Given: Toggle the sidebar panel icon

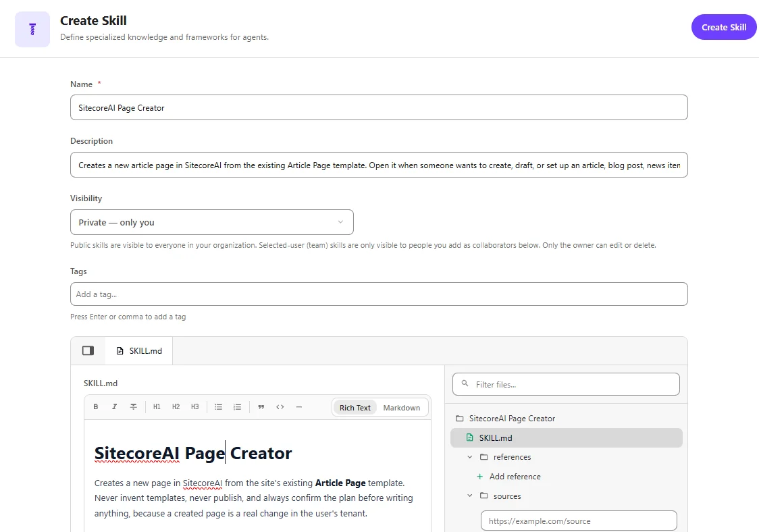Looking at the screenshot, I should click(x=88, y=350).
